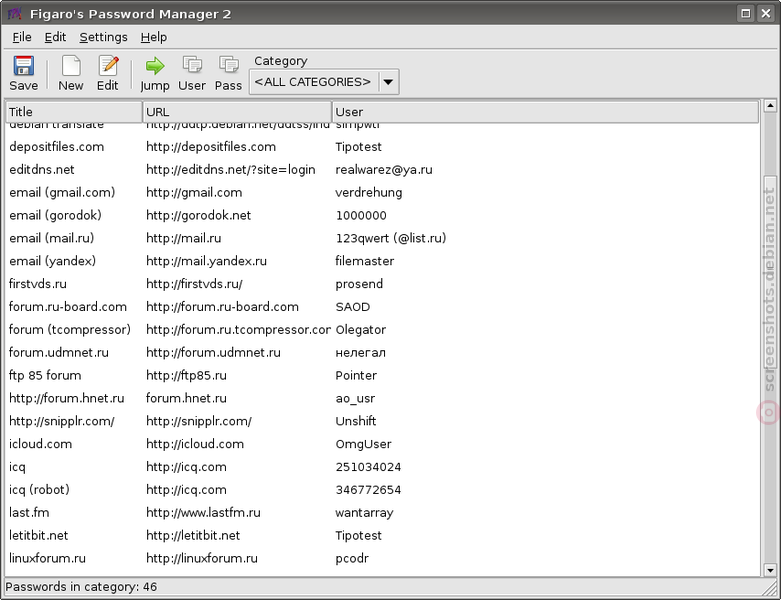Open the File menu
The image size is (781, 600).
(x=22, y=37)
